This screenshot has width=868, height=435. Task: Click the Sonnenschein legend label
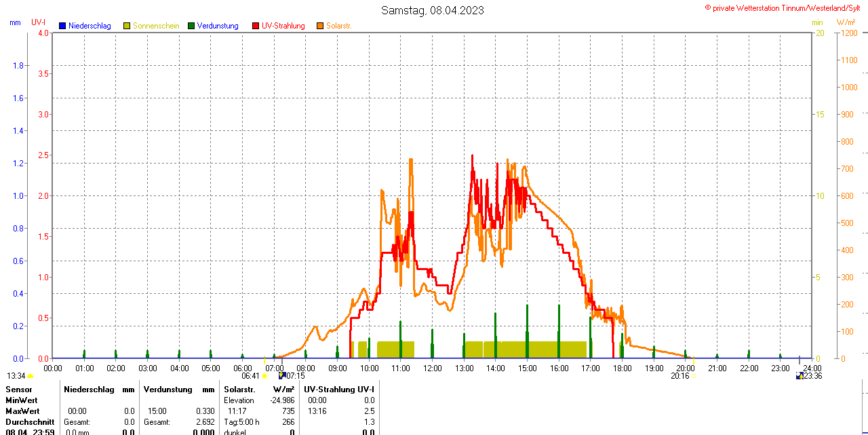coord(156,26)
